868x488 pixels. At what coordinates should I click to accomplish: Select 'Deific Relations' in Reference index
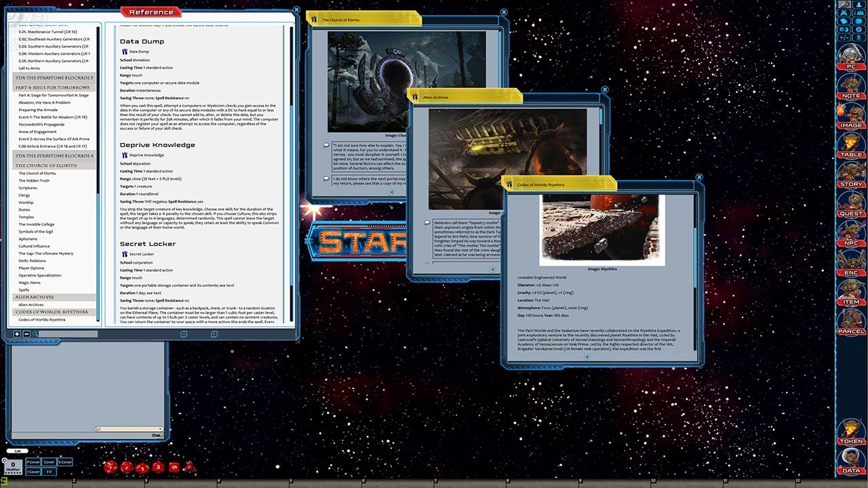point(32,261)
